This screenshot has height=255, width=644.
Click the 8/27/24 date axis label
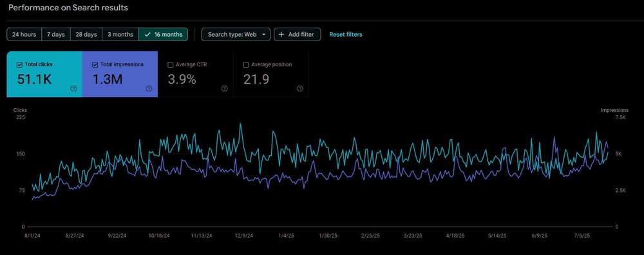click(x=74, y=236)
